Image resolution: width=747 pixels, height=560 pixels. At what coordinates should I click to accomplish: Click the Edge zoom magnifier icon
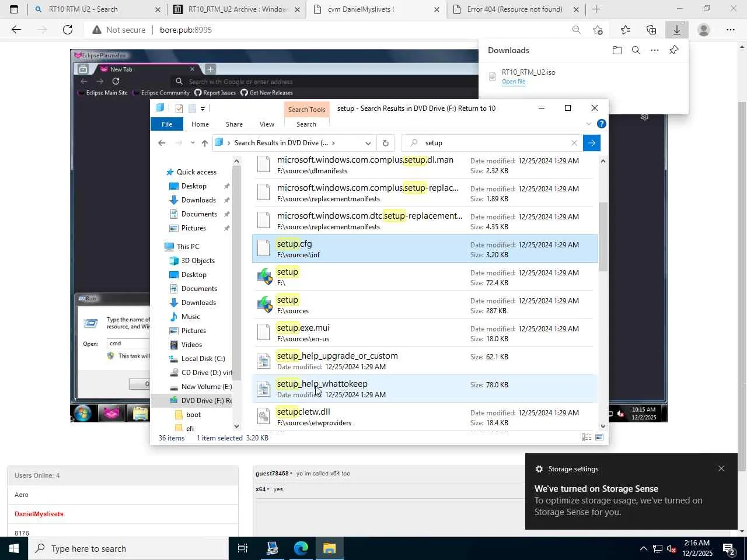tap(576, 30)
